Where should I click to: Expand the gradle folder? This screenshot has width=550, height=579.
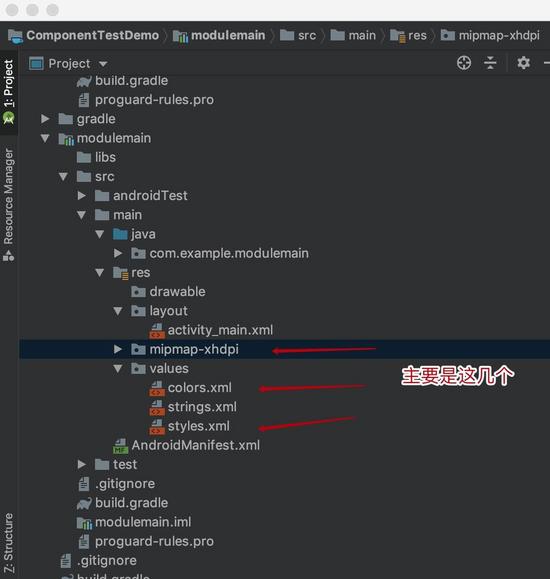click(x=45, y=119)
